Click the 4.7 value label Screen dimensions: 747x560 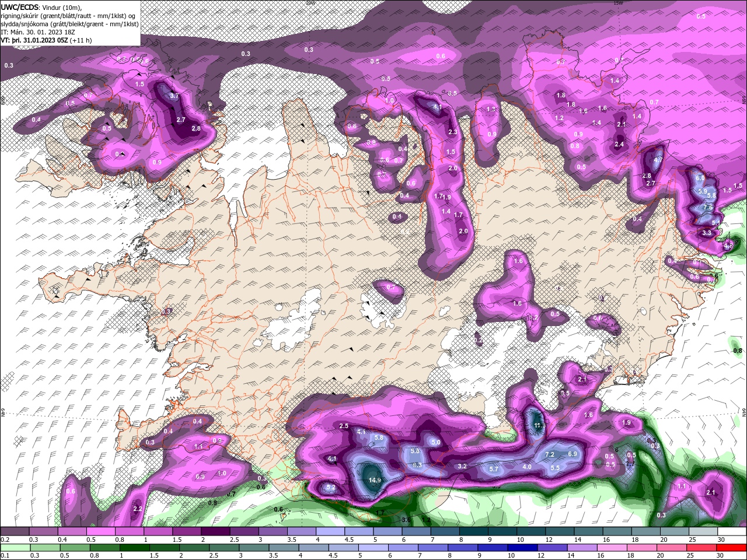coord(658,159)
